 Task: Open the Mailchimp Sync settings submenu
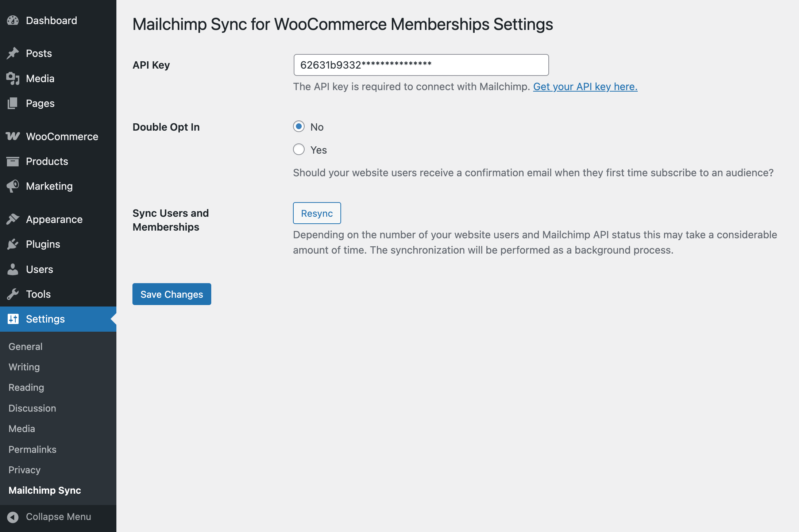click(45, 490)
